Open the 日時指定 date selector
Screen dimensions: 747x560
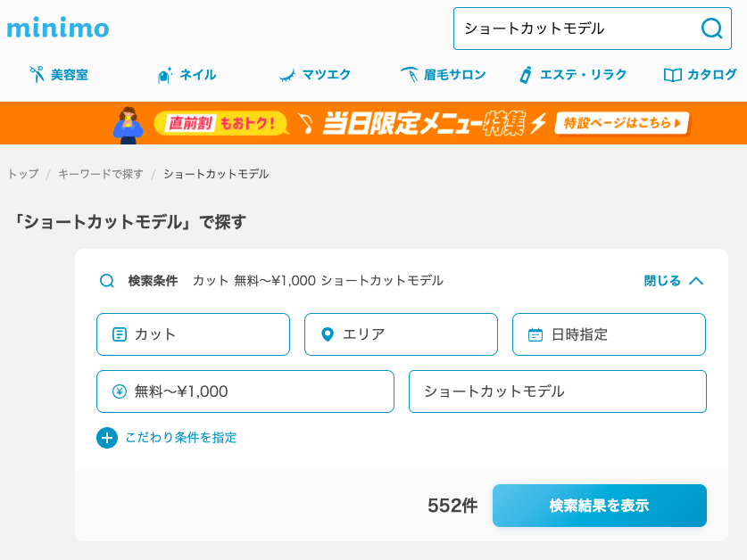[609, 334]
